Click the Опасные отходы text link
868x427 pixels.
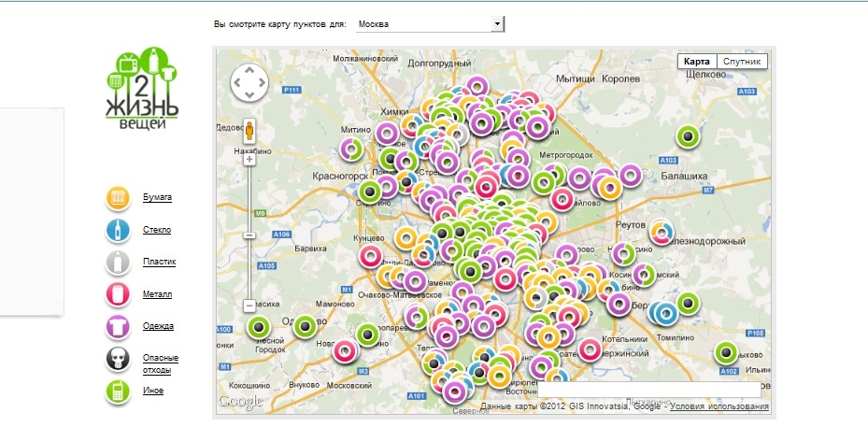tap(160, 363)
